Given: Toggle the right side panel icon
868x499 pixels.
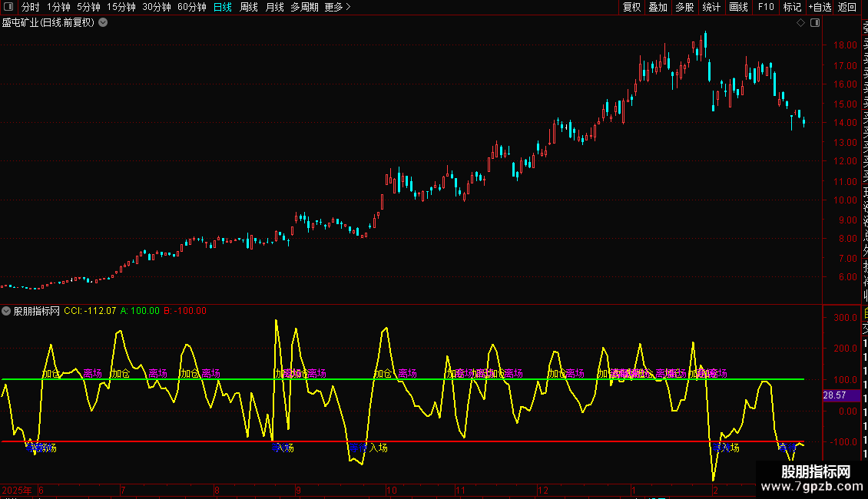Looking at the screenshot, I should [815, 23].
